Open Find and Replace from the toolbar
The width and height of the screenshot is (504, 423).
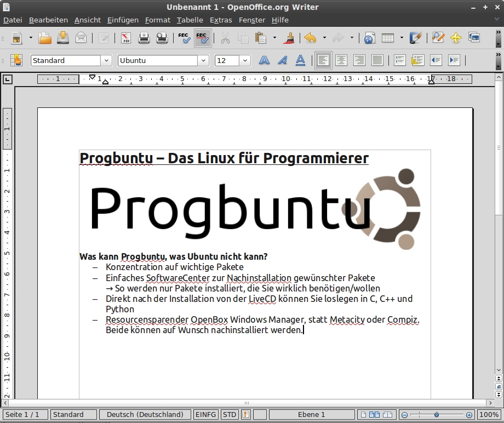pos(438,38)
